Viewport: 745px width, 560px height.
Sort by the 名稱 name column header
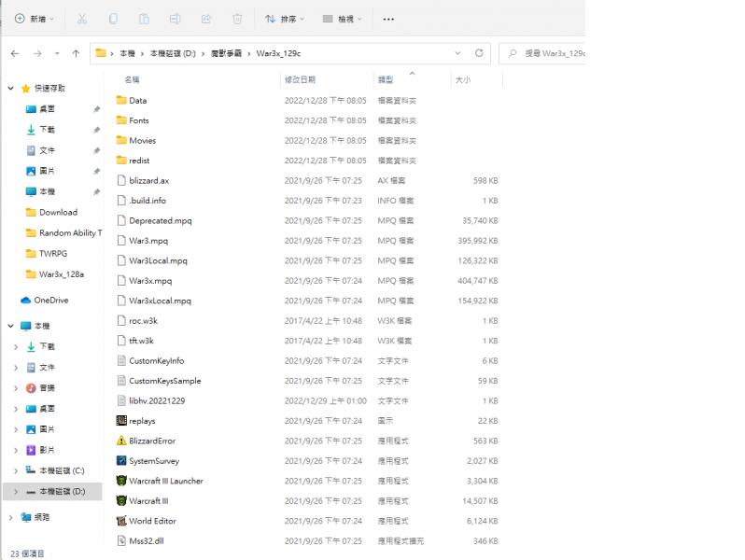(x=132, y=79)
